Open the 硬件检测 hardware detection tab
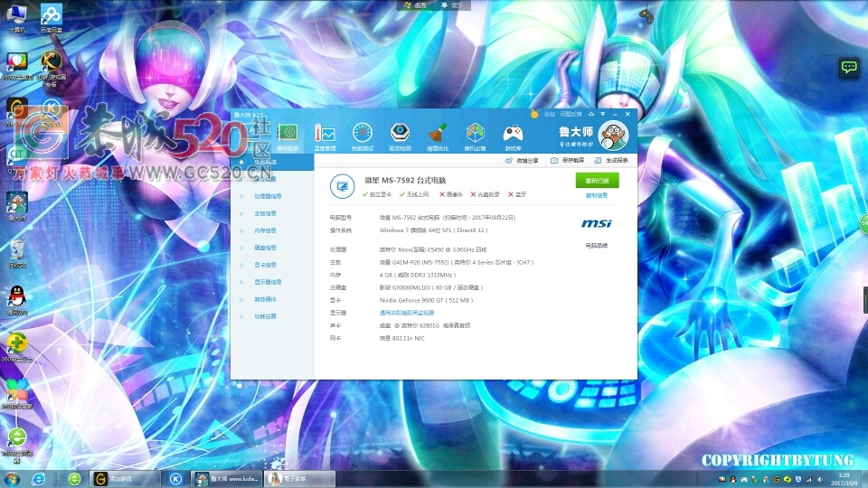The image size is (868, 488). (x=288, y=136)
